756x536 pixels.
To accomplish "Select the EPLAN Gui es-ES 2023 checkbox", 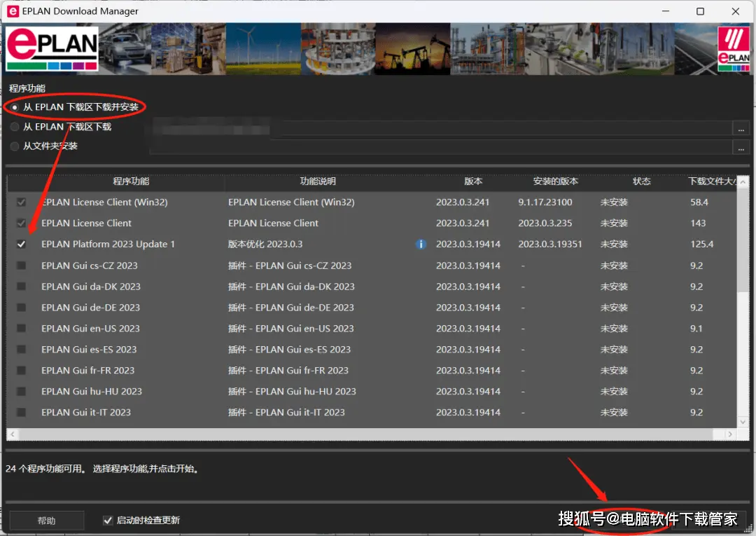I will (x=21, y=350).
